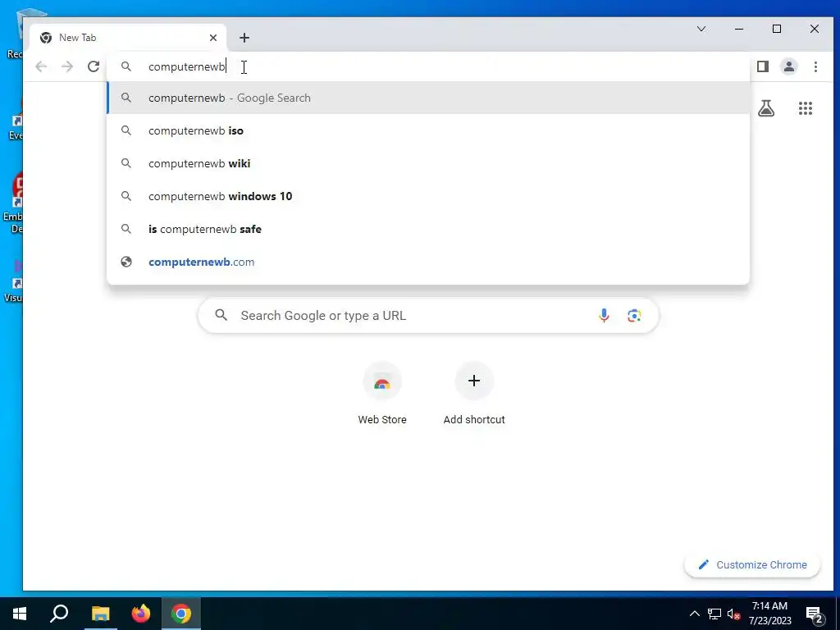Choose 'computernewb - Google Search' suggestion
The width and height of the screenshot is (840, 630).
[x=428, y=98]
